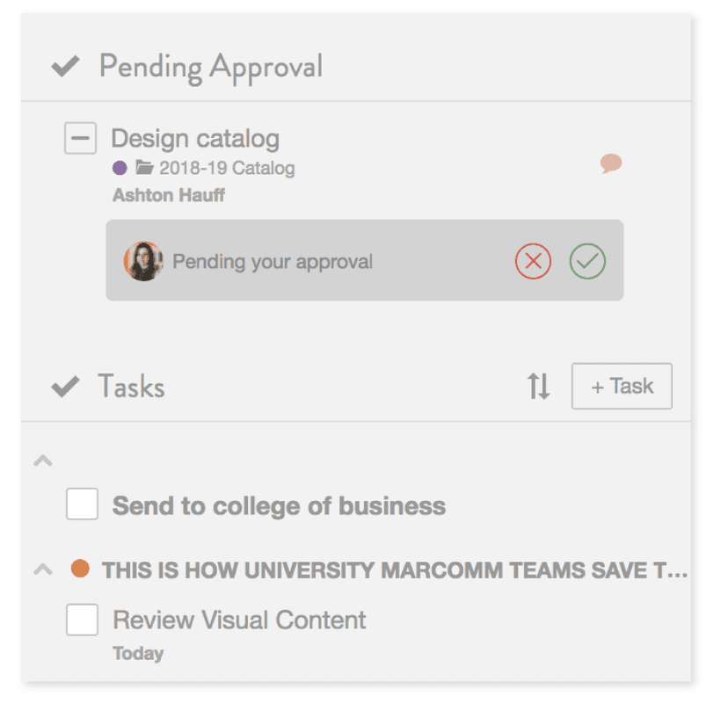728x718 pixels.
Task: Approve the item with the green checkmark
Action: pos(587,260)
